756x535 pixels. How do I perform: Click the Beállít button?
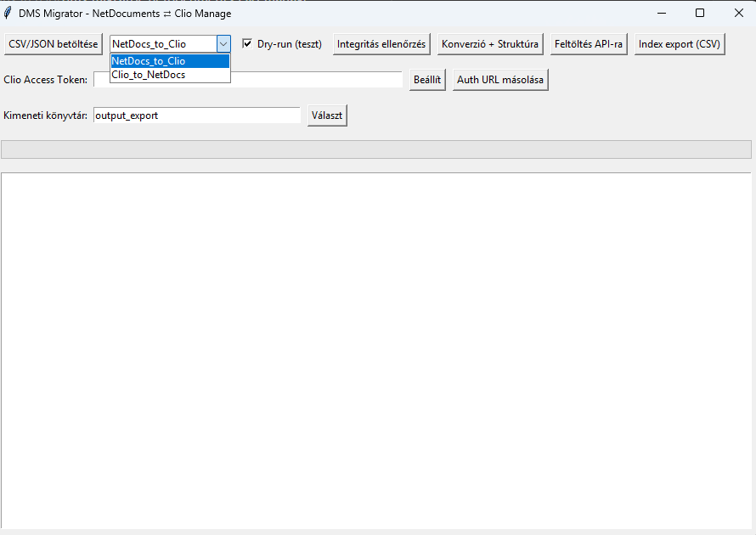click(427, 80)
